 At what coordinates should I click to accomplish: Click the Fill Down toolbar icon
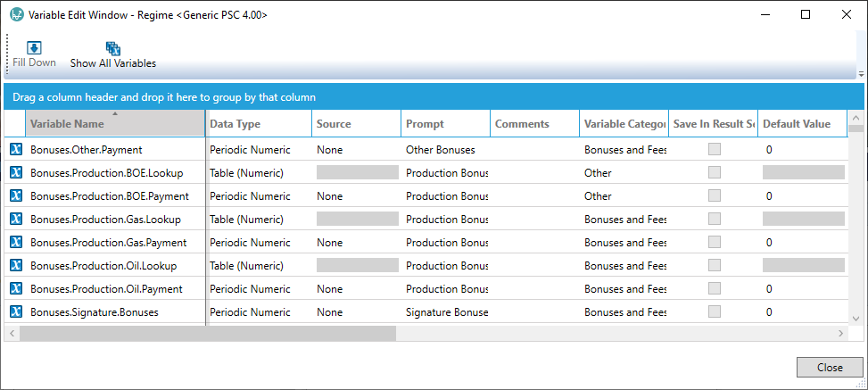34,47
